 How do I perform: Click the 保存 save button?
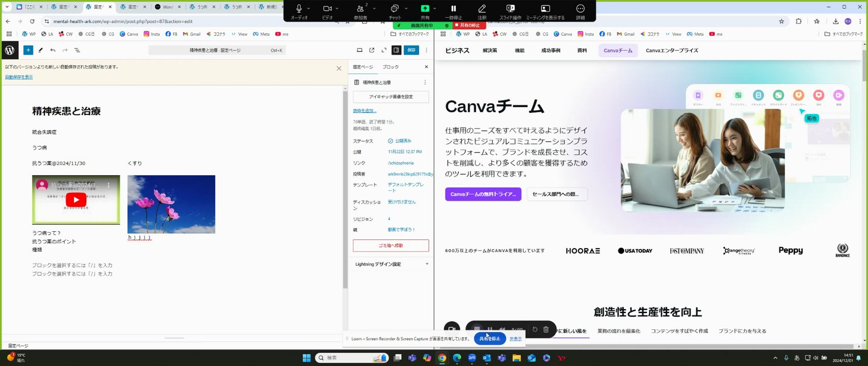[x=411, y=50]
